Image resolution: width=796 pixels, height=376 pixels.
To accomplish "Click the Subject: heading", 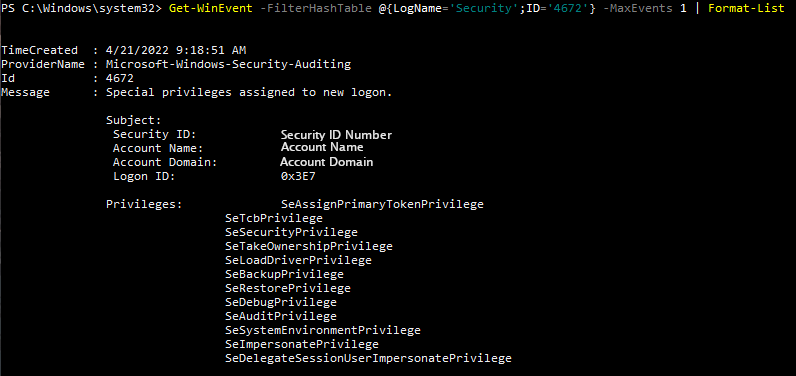I will 134,121.
